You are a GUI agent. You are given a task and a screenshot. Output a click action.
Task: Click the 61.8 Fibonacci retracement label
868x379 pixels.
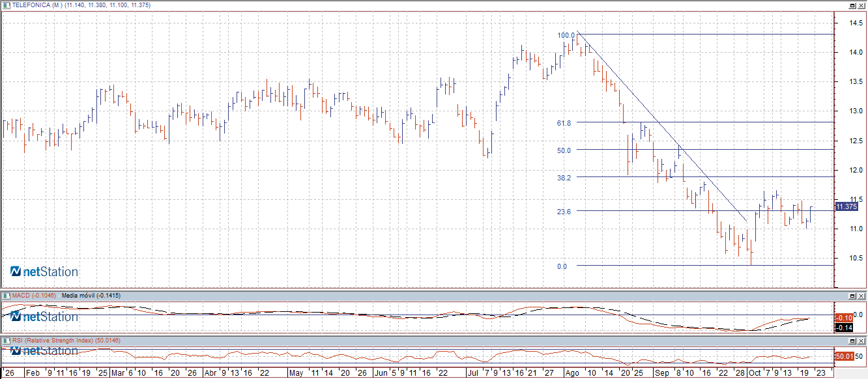pos(564,123)
